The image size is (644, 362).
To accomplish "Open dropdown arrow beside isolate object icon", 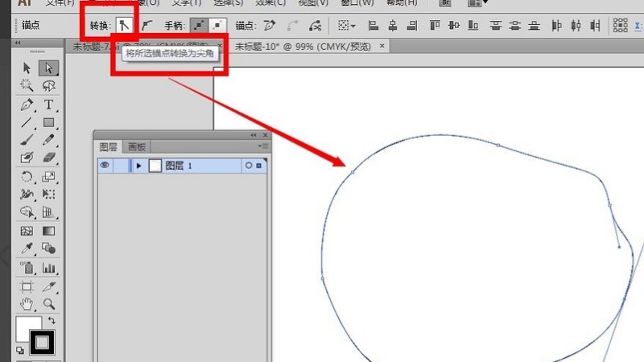I will coord(353,27).
